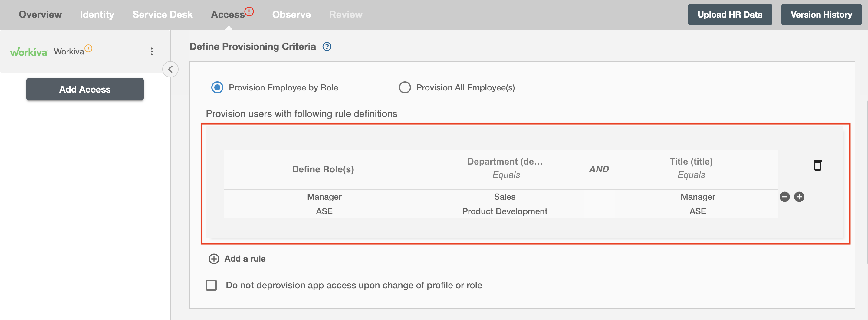
Task: Click the Add Access button
Action: (x=85, y=89)
